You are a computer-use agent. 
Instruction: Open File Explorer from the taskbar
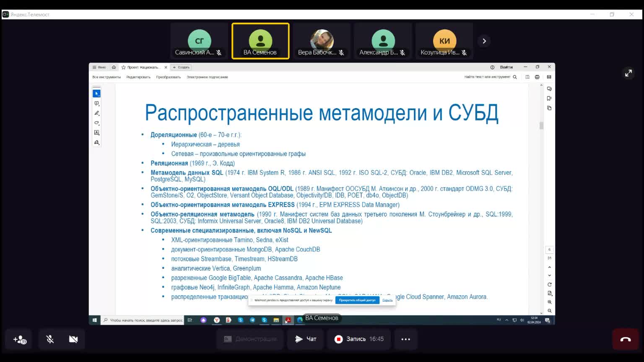point(276,320)
